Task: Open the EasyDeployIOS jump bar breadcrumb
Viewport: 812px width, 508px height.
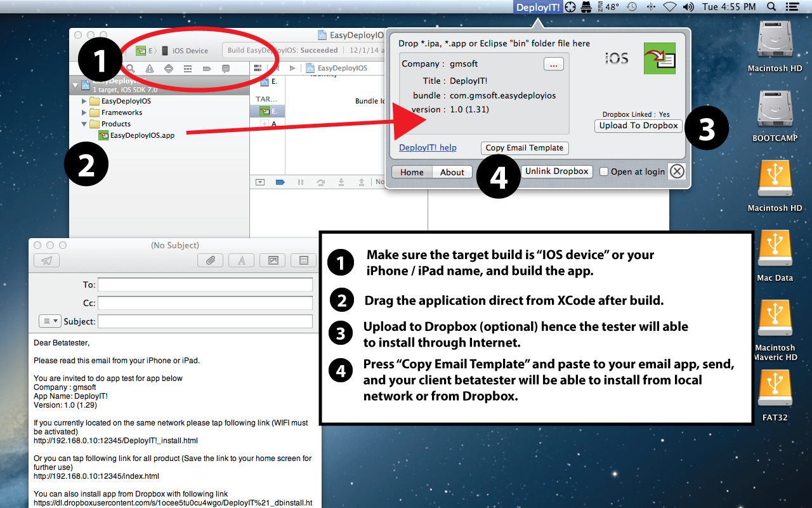Action: [x=337, y=68]
